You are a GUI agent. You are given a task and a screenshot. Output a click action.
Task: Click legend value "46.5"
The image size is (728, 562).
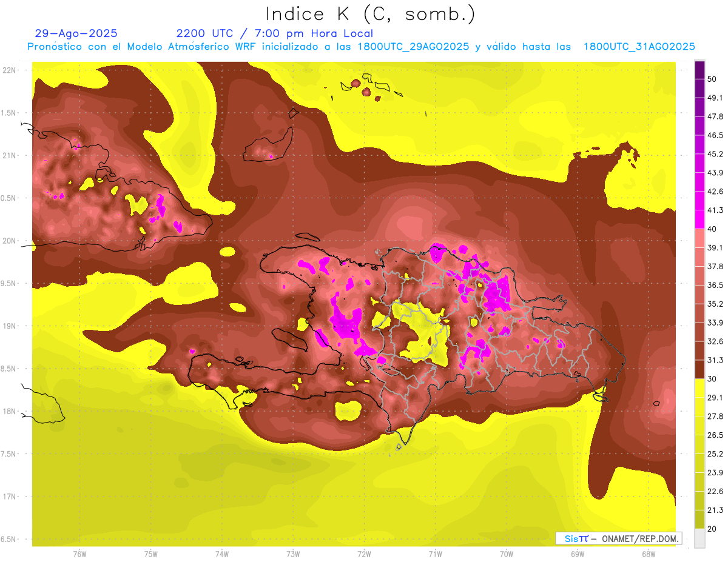pos(715,135)
